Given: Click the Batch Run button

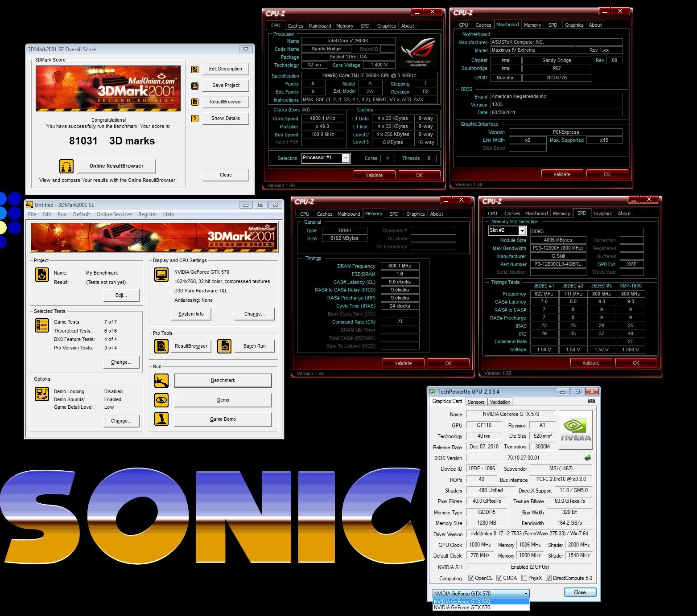Looking at the screenshot, I should 255,346.
